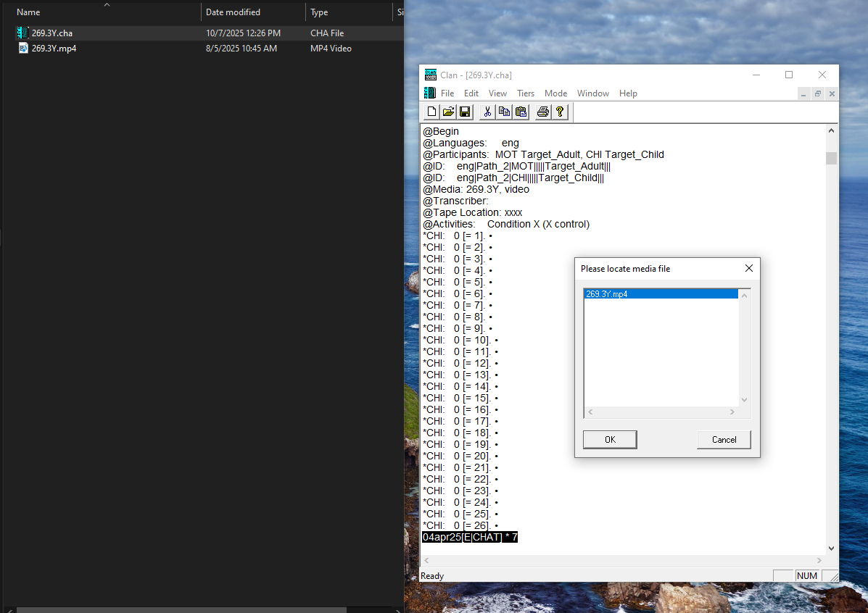Click the Save floppy disk icon
The width and height of the screenshot is (868, 613).
click(465, 112)
